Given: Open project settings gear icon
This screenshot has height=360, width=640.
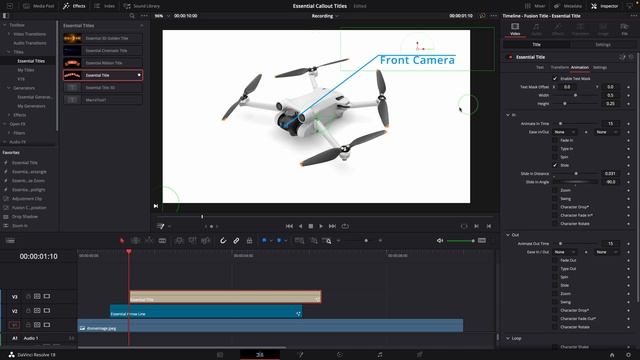Looking at the screenshot, I should [x=628, y=355].
